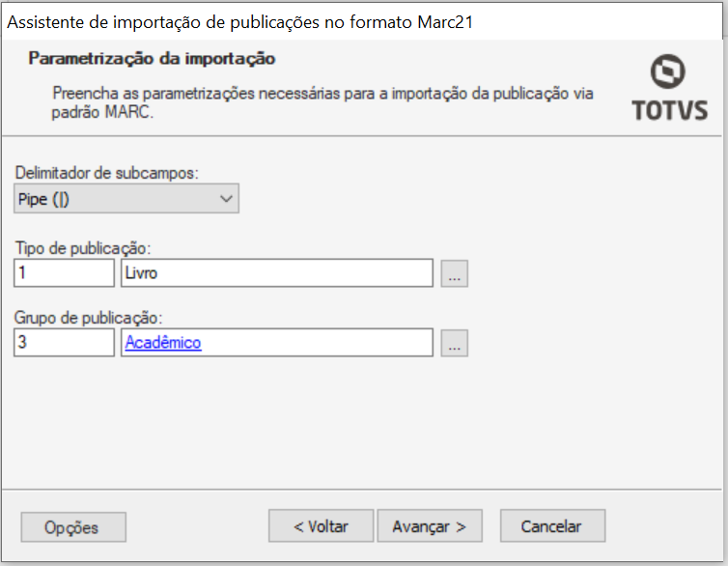The width and height of the screenshot is (728, 566).
Task: Open lookup button next to Acadêmico
Action: 454,343
